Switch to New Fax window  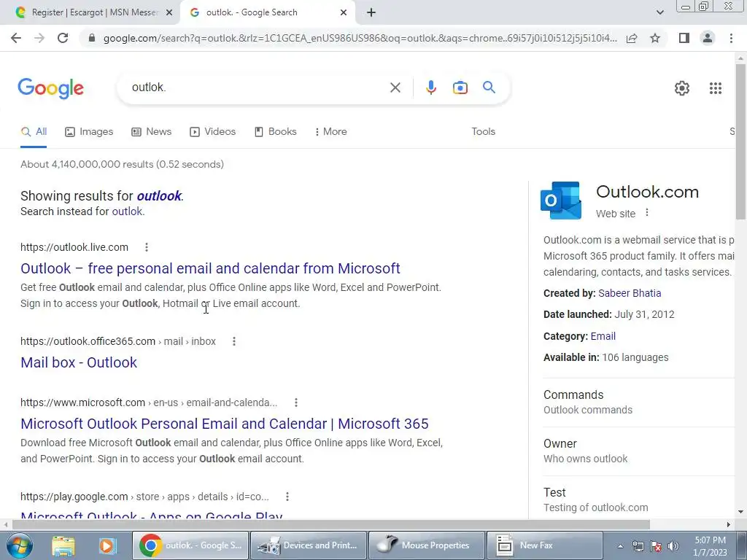point(544,545)
